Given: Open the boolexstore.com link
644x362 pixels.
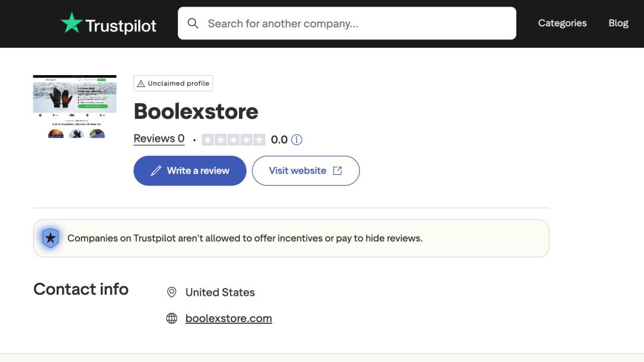Looking at the screenshot, I should pyautogui.click(x=228, y=318).
